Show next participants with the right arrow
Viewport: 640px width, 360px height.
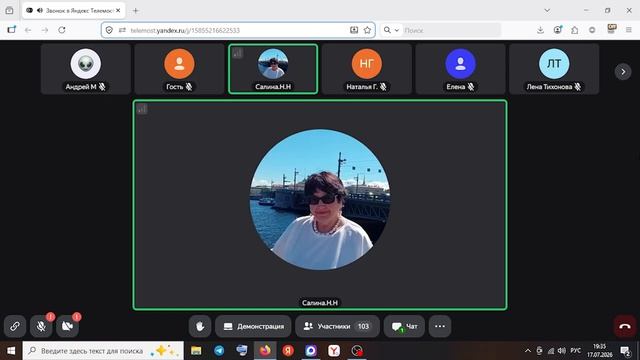(623, 71)
